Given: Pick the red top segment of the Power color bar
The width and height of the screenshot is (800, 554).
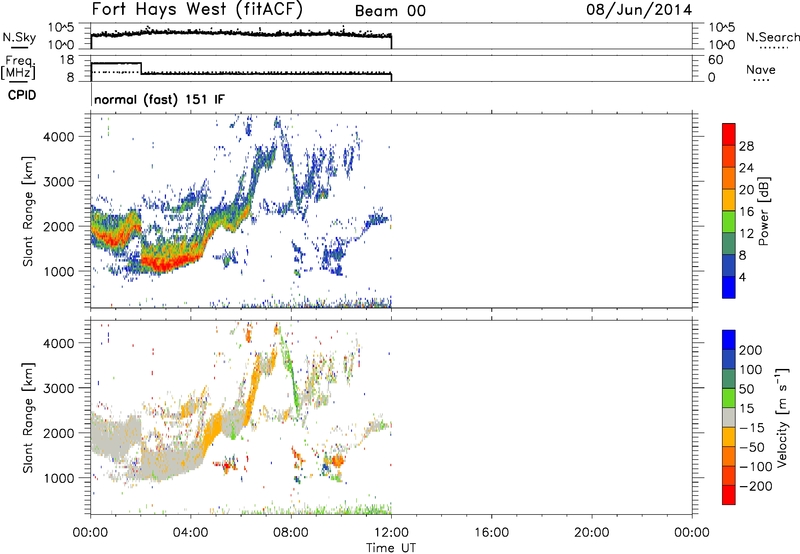Looking at the screenshot, I should pyautogui.click(x=729, y=134).
